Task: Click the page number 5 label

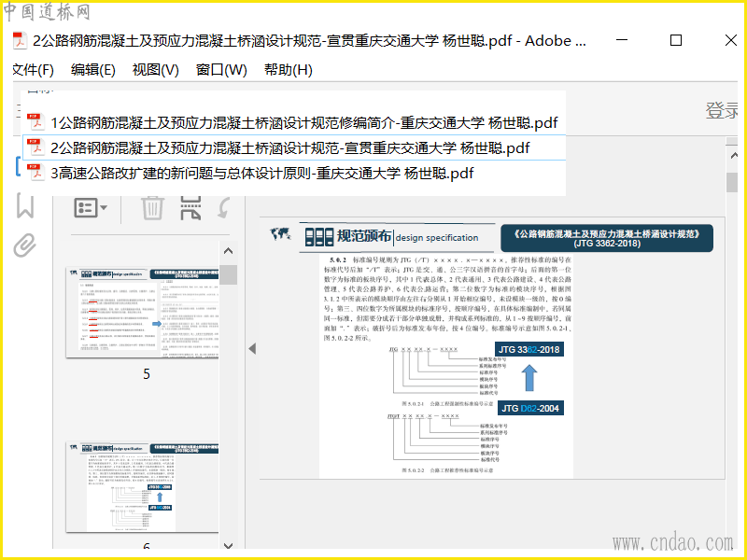Action: [147, 374]
